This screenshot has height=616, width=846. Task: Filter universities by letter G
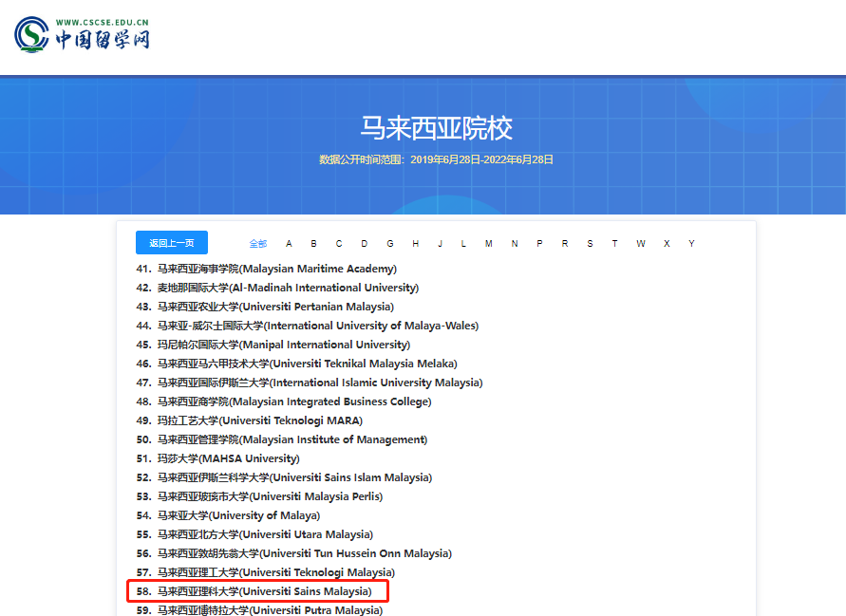[390, 243]
